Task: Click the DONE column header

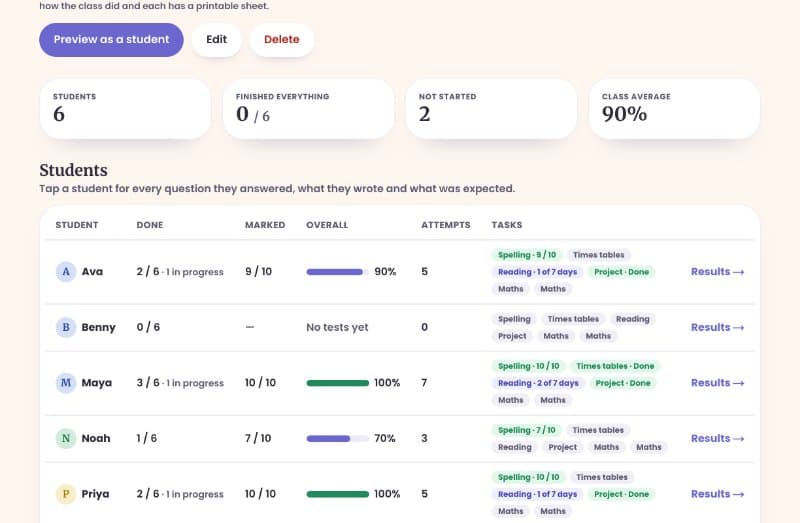Action: click(150, 225)
